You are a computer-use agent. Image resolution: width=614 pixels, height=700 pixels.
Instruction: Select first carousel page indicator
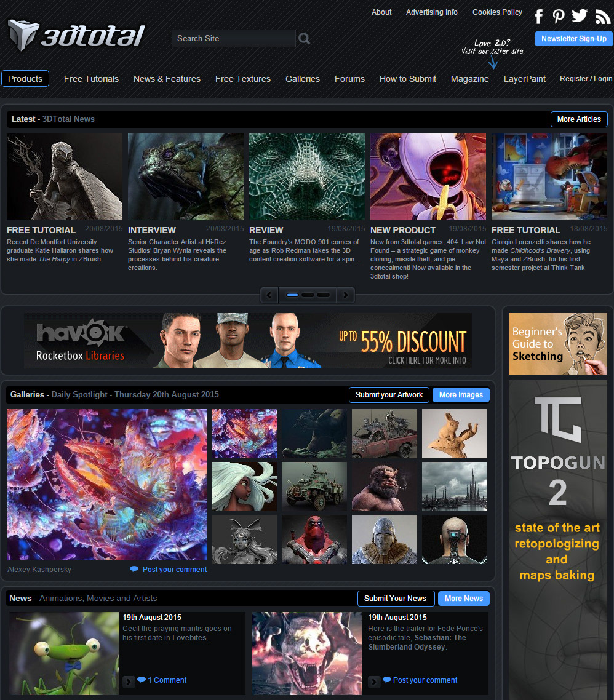click(292, 295)
